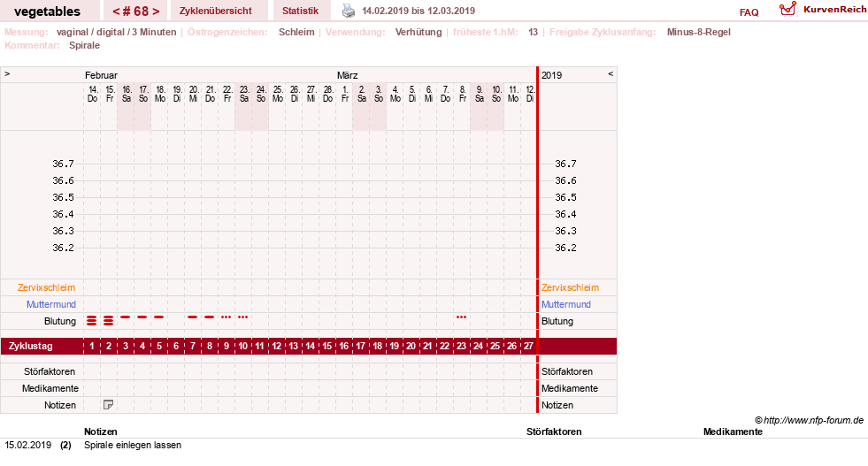Viewport: 868px width, 466px height.
Task: Click the printer icon
Action: pyautogui.click(x=349, y=11)
